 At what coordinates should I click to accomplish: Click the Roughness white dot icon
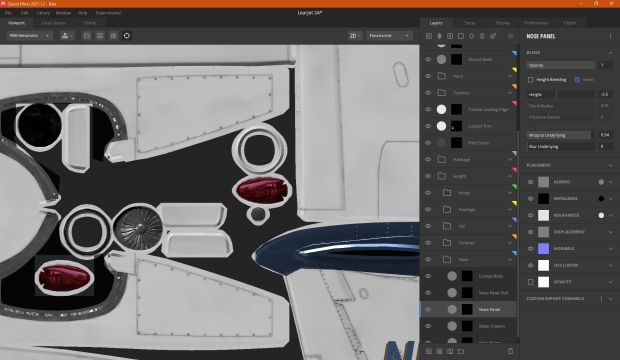[601, 216]
